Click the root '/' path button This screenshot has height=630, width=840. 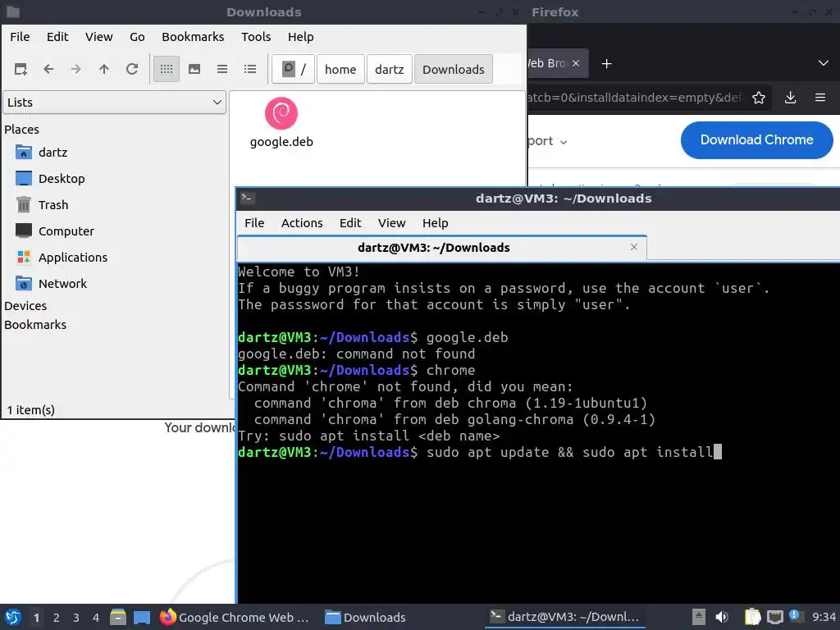pos(293,69)
